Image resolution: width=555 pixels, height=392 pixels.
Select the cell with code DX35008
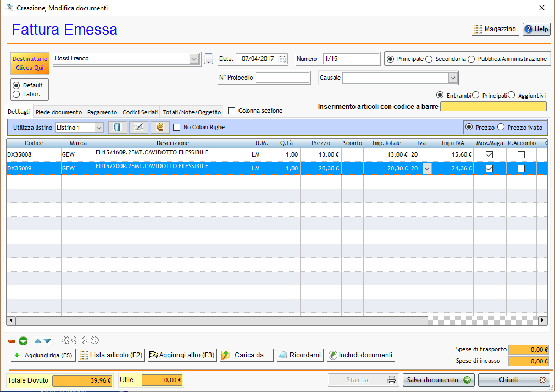pyautogui.click(x=34, y=154)
